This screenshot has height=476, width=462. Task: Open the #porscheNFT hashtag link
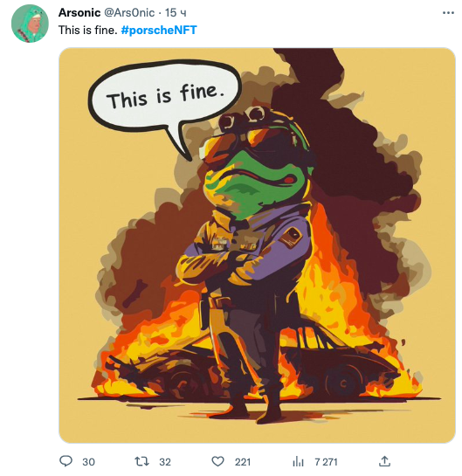(159, 30)
